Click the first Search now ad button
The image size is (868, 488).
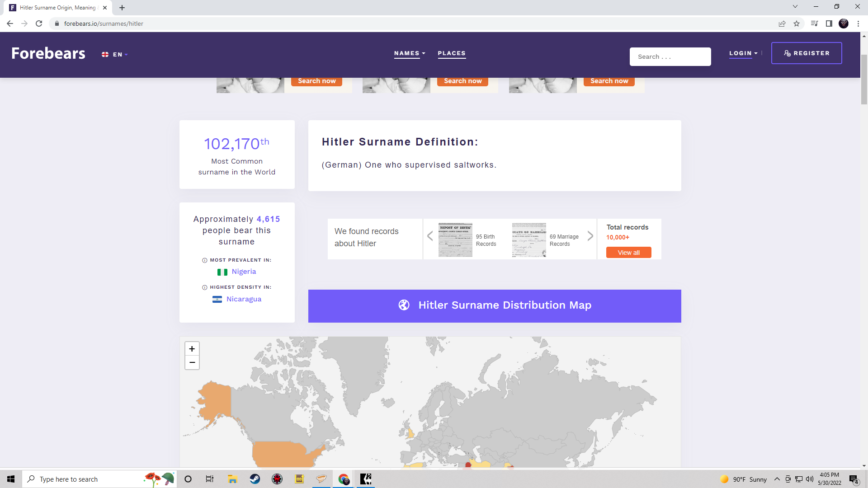pos(316,81)
